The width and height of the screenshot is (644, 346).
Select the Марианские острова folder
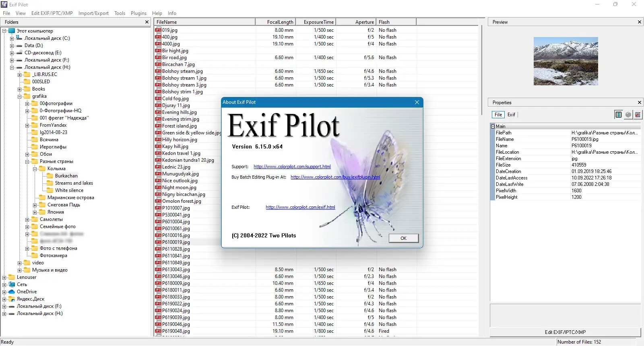pyautogui.click(x=71, y=198)
